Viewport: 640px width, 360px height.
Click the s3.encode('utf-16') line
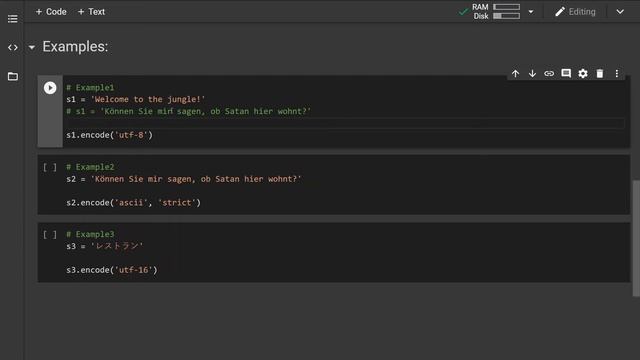coord(112,270)
